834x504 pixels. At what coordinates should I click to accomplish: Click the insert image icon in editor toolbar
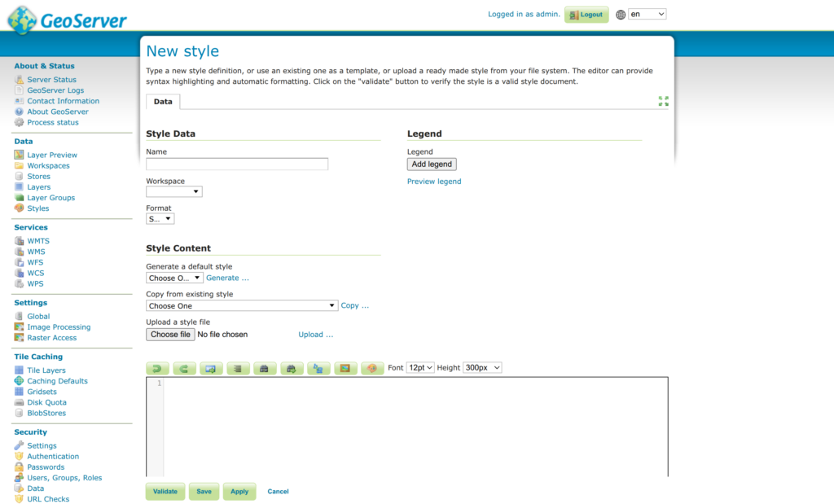[345, 369]
